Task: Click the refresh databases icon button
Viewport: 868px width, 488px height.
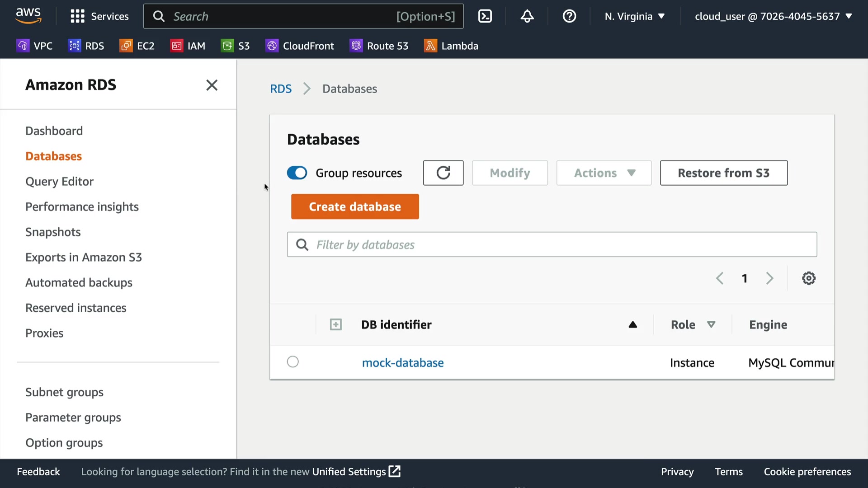Action: 443,173
